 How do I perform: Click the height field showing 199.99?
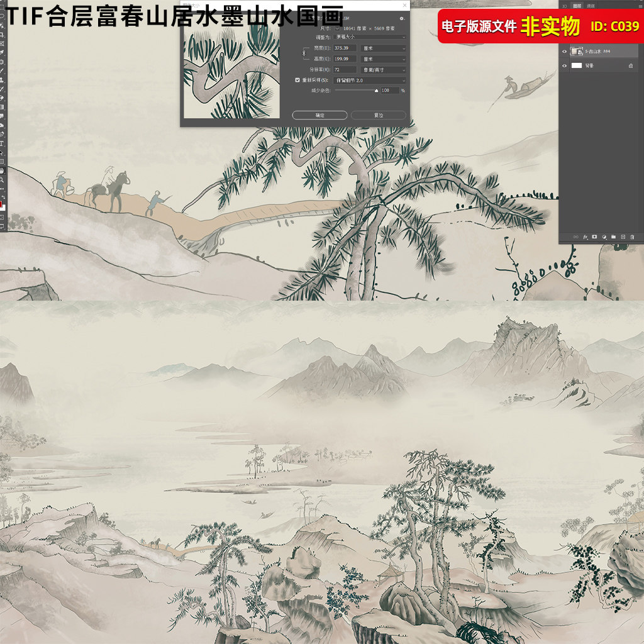(x=345, y=59)
